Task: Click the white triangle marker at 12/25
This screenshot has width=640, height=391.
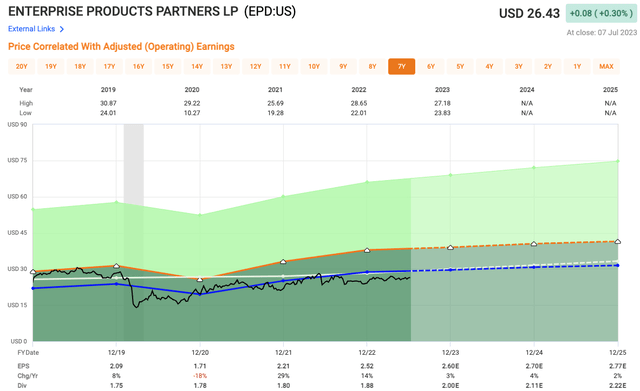Action: 618,242
